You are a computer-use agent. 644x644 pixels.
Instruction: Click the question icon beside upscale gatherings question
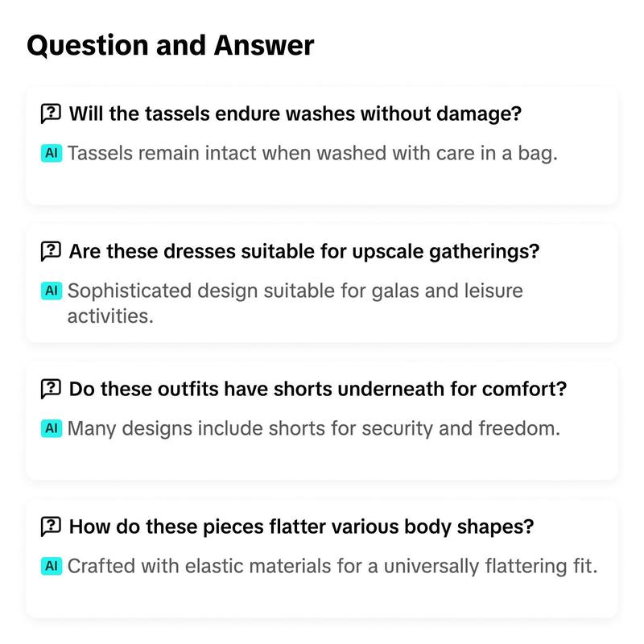(x=51, y=251)
